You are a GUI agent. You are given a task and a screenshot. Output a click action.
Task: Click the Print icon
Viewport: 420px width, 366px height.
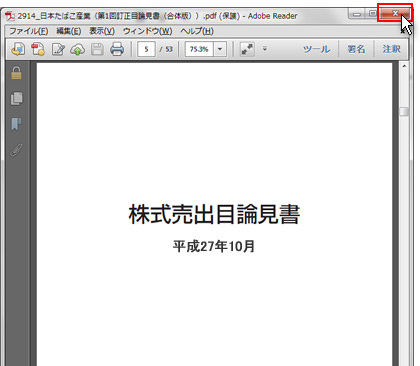pos(117,49)
